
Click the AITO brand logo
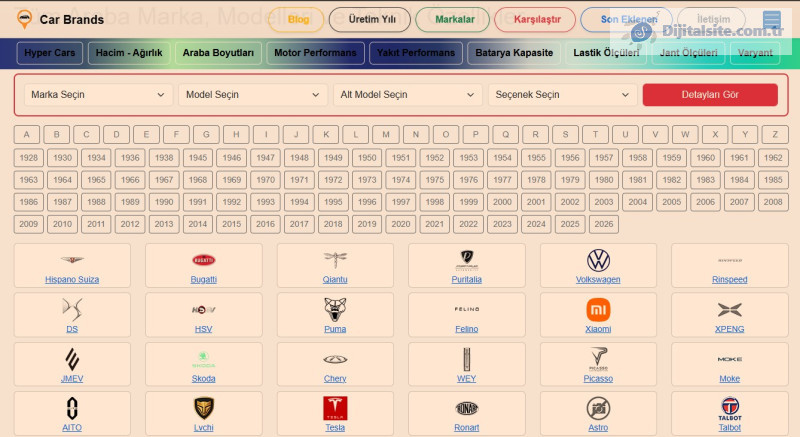point(72,408)
